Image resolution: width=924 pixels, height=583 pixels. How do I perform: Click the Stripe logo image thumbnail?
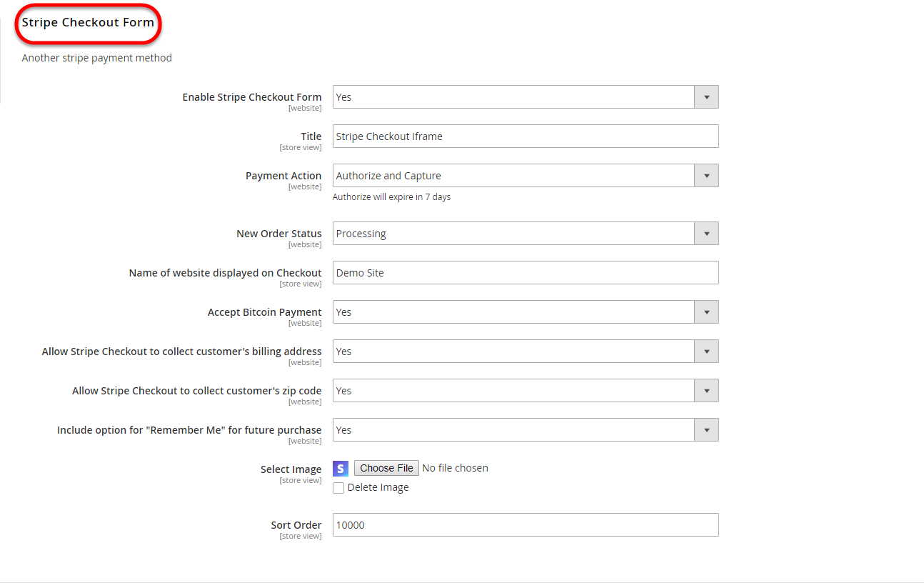click(341, 469)
